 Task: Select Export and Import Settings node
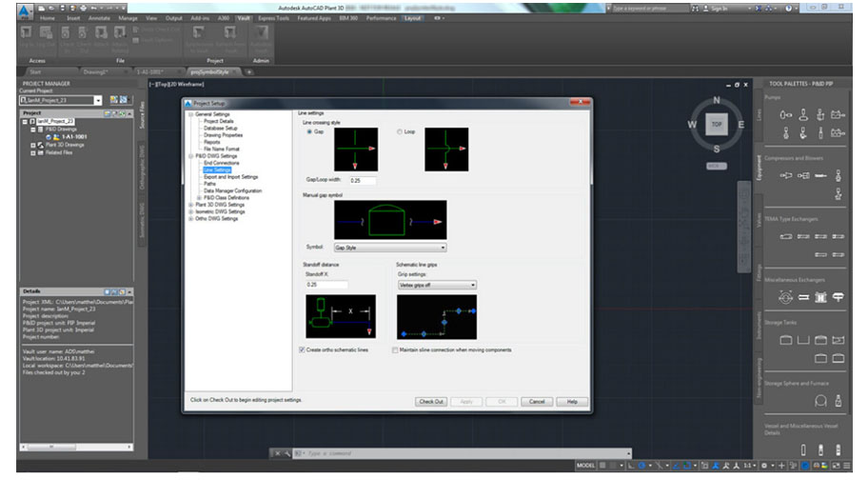(x=230, y=177)
